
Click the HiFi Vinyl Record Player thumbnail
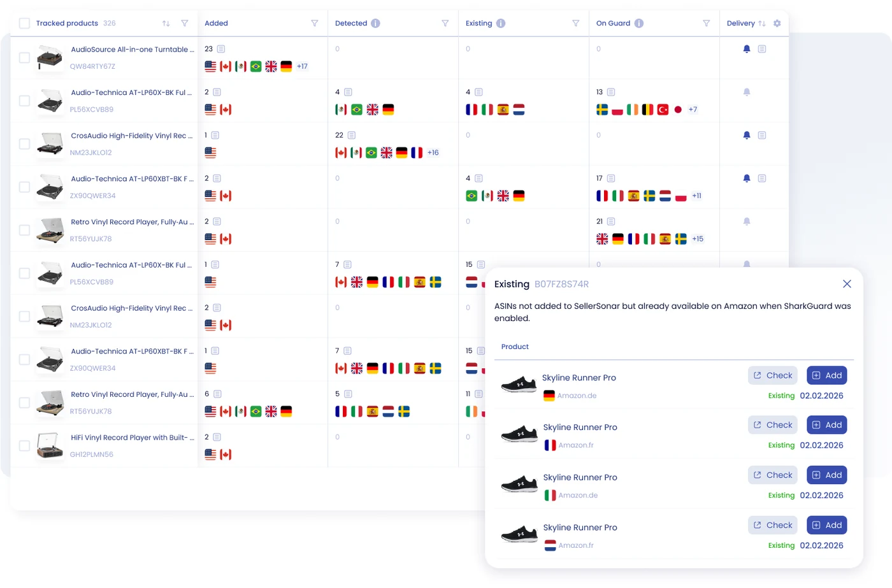[x=50, y=446]
